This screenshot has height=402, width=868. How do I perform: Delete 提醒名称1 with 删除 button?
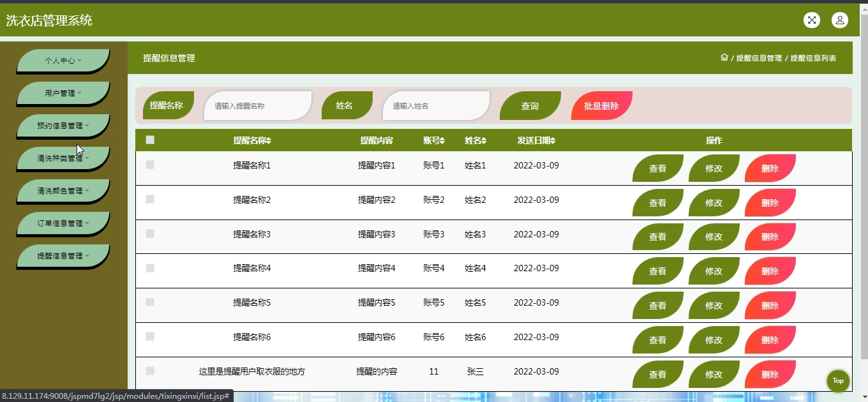(x=770, y=168)
